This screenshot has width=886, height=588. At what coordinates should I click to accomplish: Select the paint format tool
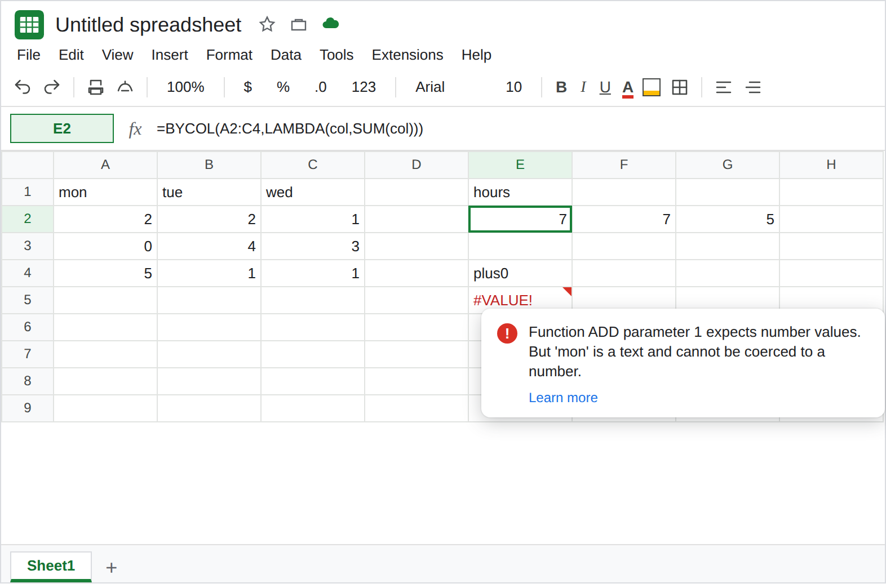125,87
